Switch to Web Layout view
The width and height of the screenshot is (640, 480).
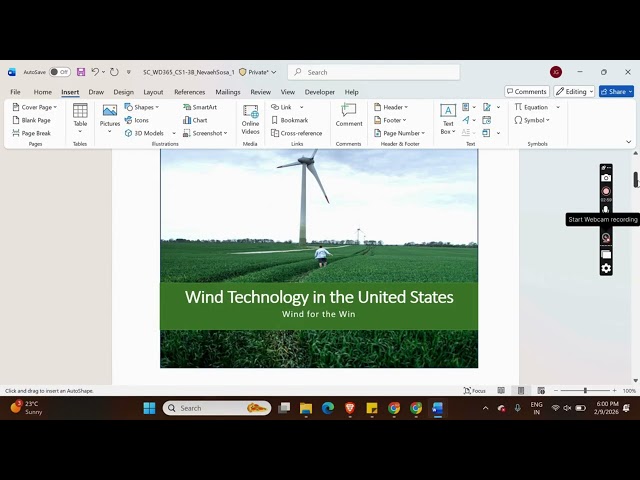(x=541, y=391)
